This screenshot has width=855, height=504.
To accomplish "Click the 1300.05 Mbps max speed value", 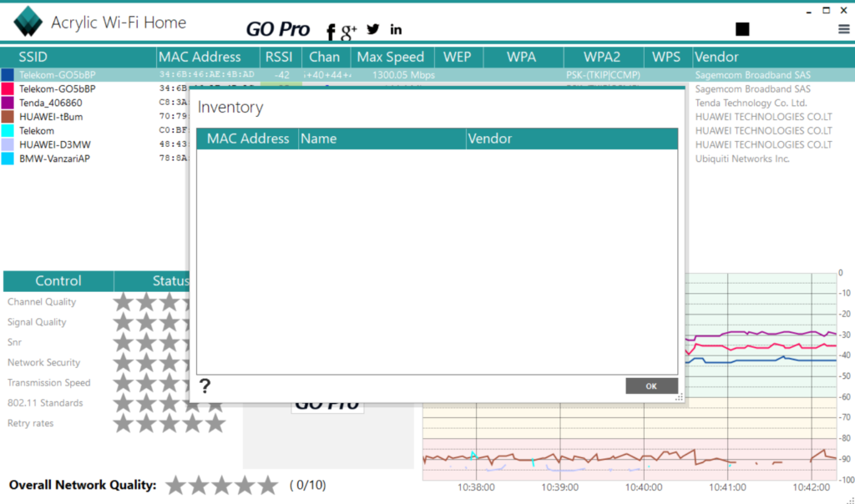I will 403,74.
